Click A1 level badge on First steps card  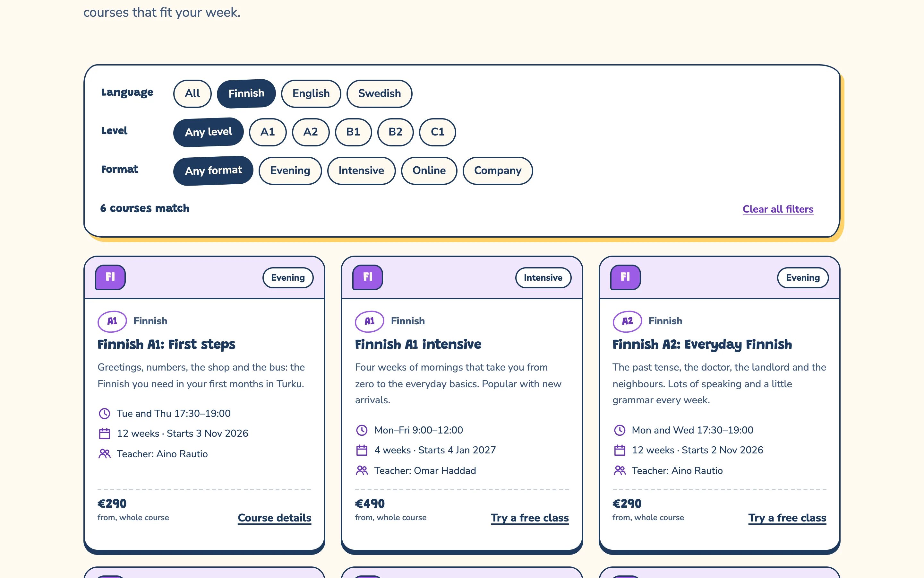click(x=112, y=321)
